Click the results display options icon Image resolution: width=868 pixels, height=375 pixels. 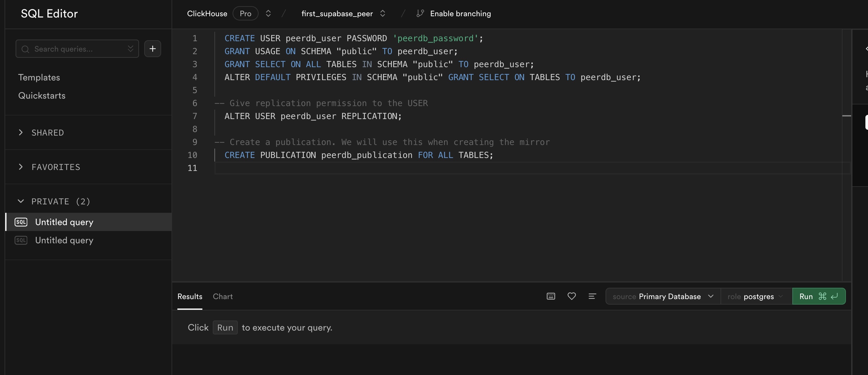tap(592, 296)
